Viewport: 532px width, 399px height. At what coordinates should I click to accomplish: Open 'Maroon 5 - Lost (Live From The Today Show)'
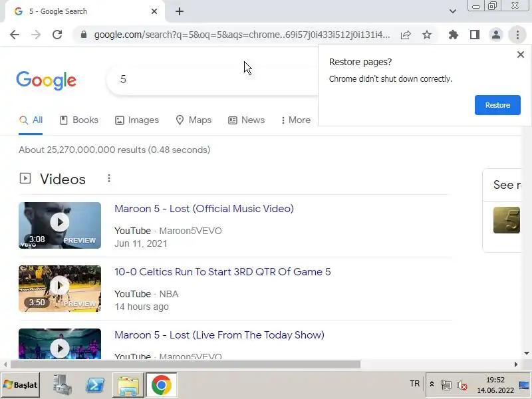click(219, 335)
